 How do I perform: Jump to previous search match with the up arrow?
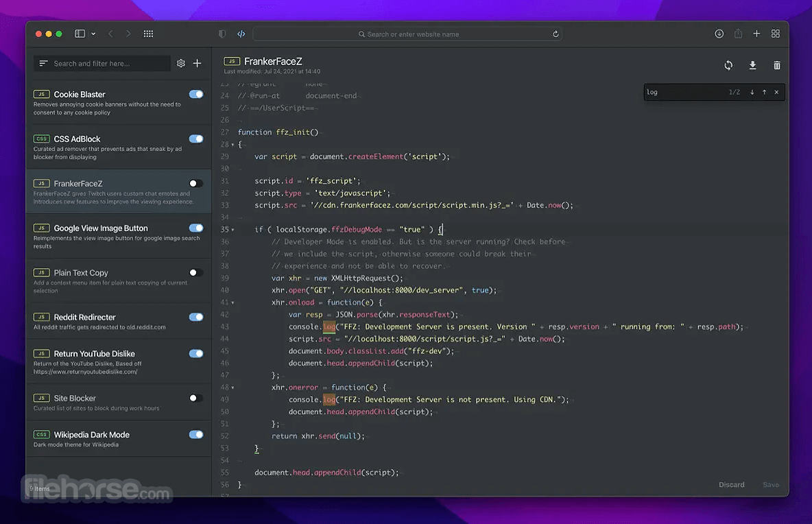pyautogui.click(x=765, y=92)
